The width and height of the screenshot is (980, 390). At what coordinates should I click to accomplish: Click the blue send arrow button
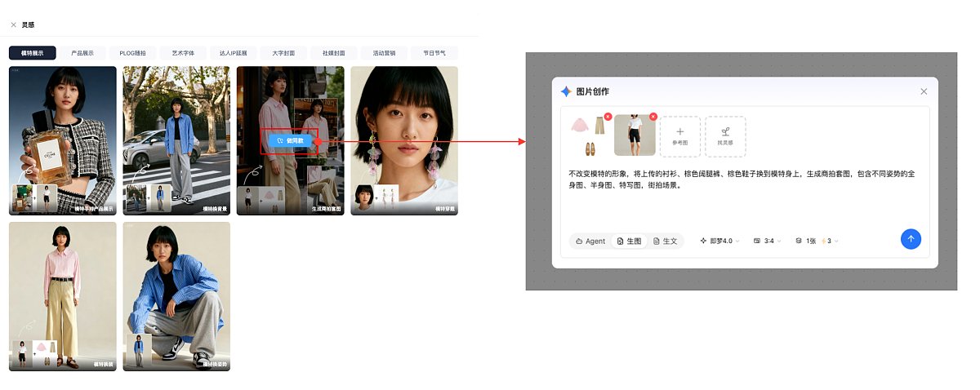(x=911, y=239)
